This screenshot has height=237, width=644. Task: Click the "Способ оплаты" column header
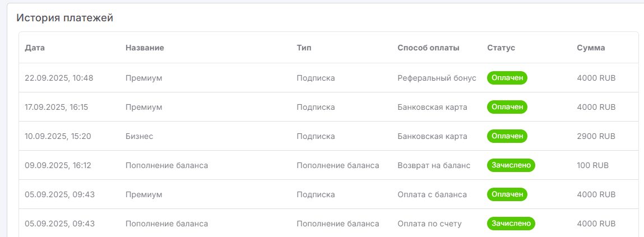pos(428,48)
